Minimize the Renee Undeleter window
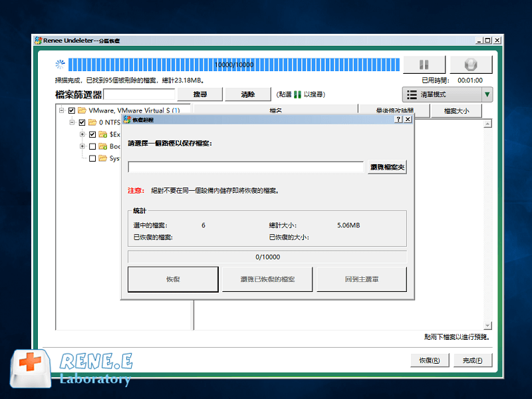 479,41
